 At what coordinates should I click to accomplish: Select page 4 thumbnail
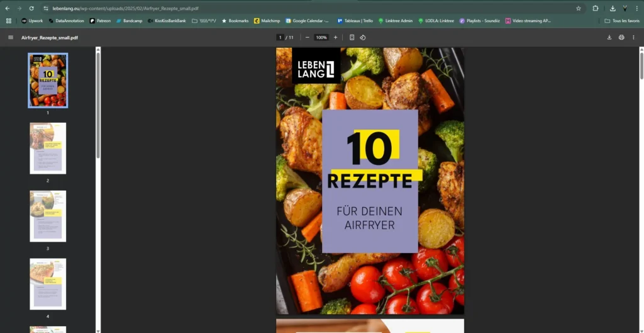tap(48, 284)
